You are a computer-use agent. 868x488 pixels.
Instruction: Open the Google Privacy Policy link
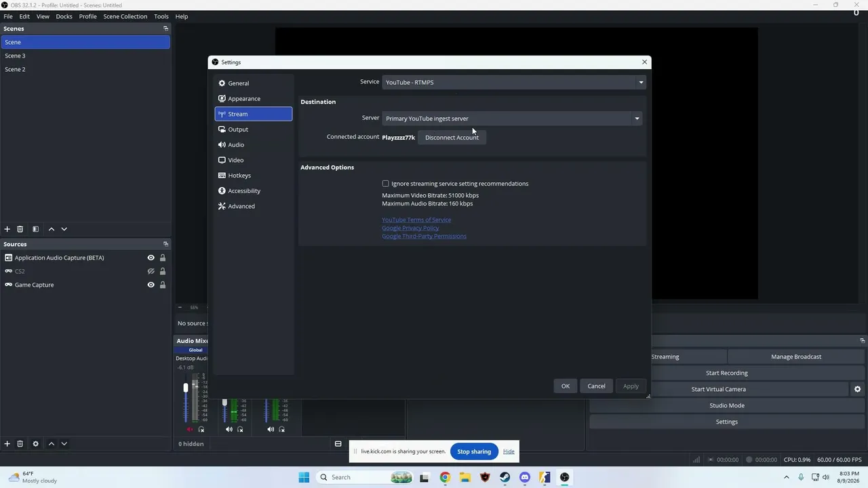[410, 228]
